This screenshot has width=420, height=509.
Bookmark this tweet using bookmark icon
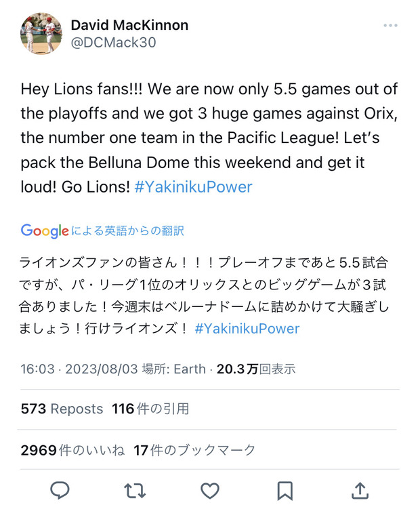coord(285,490)
